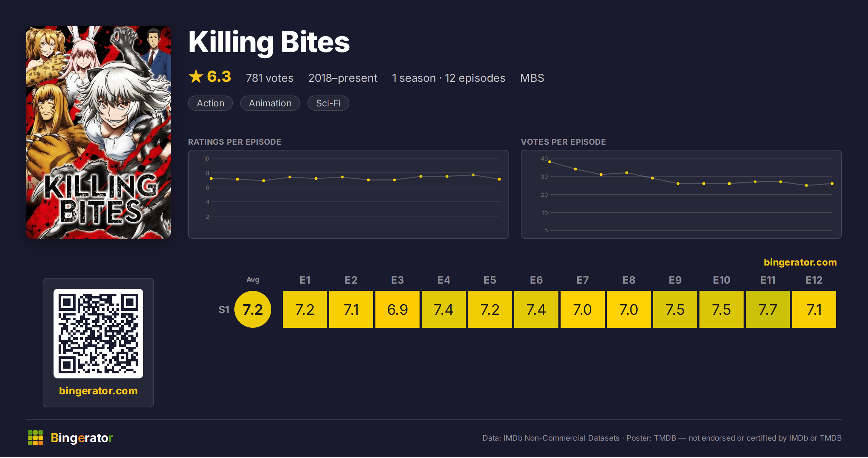Viewport: 868px width, 458px height.
Task: Open bingerator.com link above episode grid
Action: tap(800, 262)
